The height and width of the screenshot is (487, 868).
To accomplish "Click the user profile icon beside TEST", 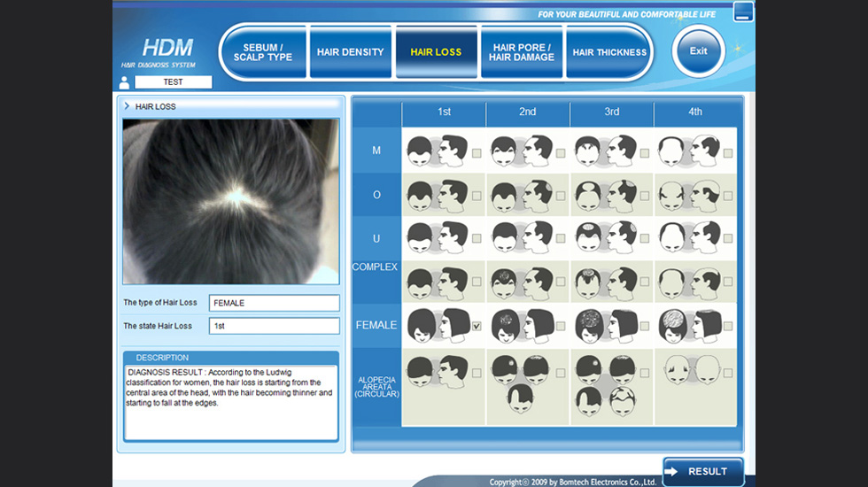I will pyautogui.click(x=125, y=82).
